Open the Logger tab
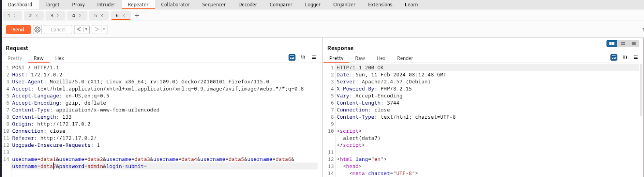Image resolution: width=644 pixels, height=177 pixels. (x=313, y=4)
